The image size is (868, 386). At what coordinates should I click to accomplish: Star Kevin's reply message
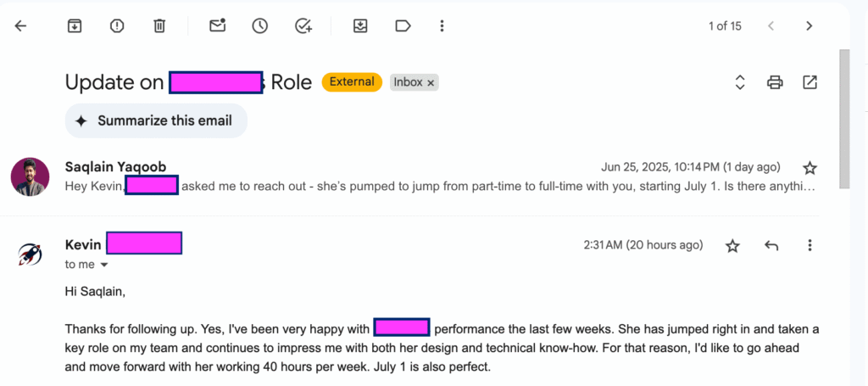coord(733,245)
